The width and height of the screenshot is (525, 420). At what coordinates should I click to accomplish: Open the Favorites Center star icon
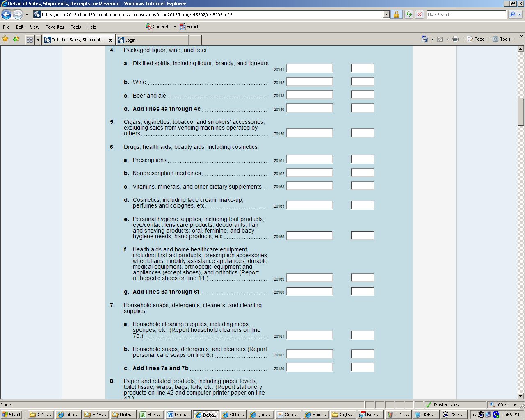pos(5,39)
